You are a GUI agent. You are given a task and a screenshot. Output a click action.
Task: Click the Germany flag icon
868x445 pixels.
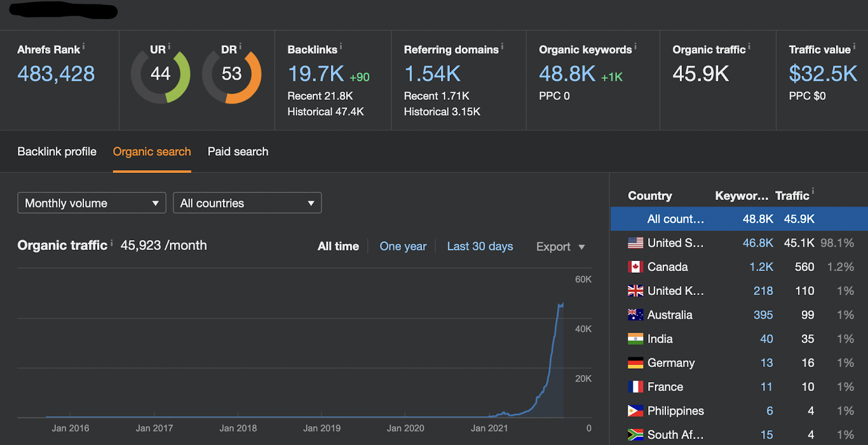click(635, 363)
